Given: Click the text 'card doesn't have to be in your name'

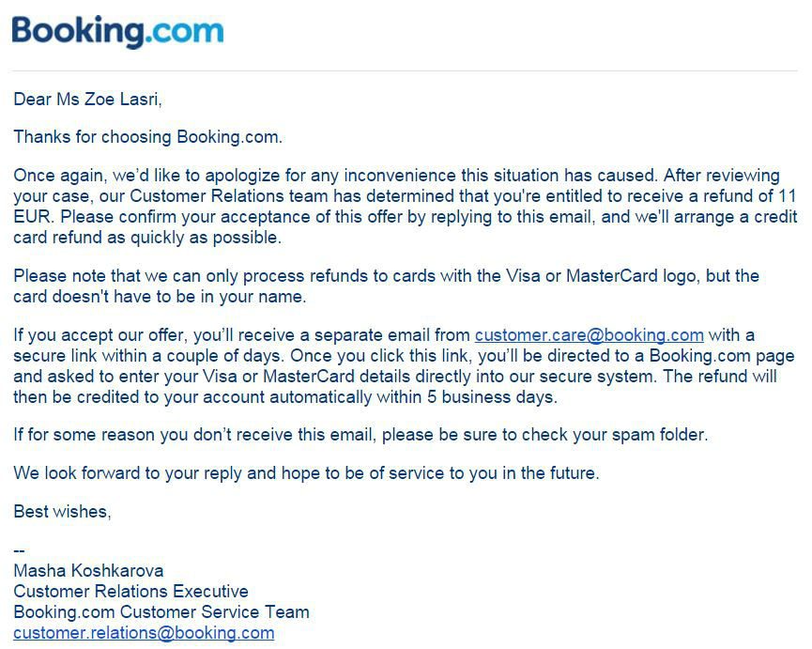Looking at the screenshot, I should click(x=160, y=297).
